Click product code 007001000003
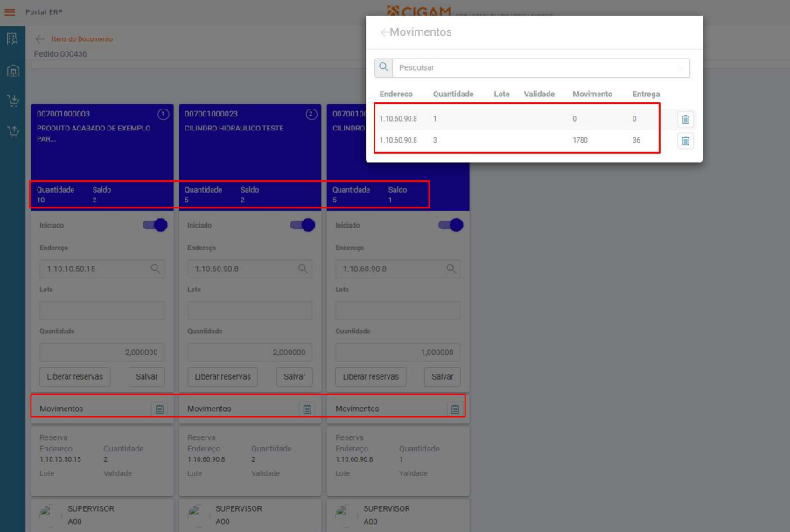The height and width of the screenshot is (532, 790). click(64, 114)
